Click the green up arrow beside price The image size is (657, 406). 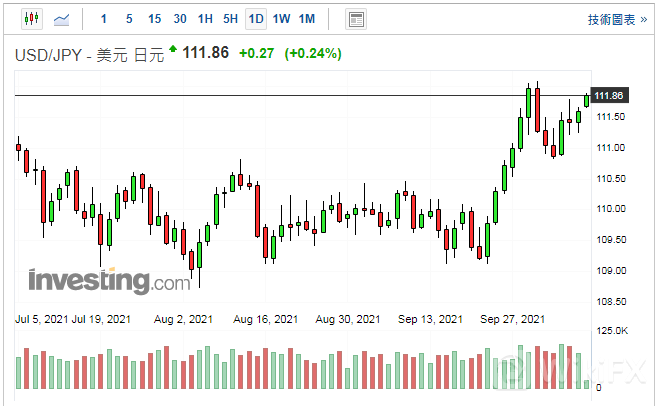[174, 49]
